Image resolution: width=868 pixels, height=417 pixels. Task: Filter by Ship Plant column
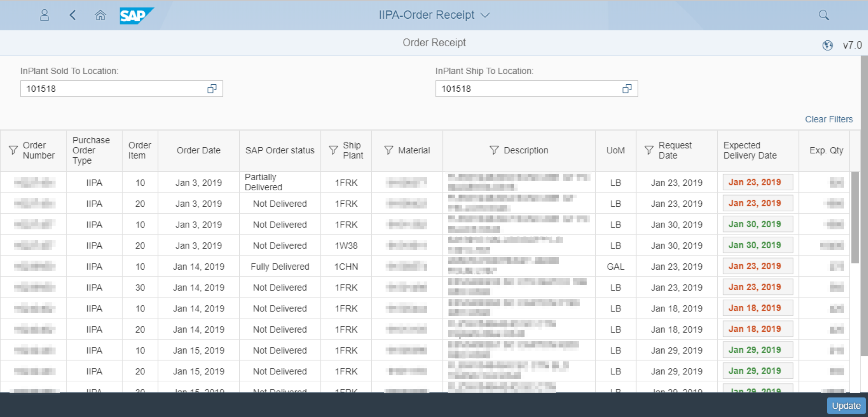coord(333,150)
